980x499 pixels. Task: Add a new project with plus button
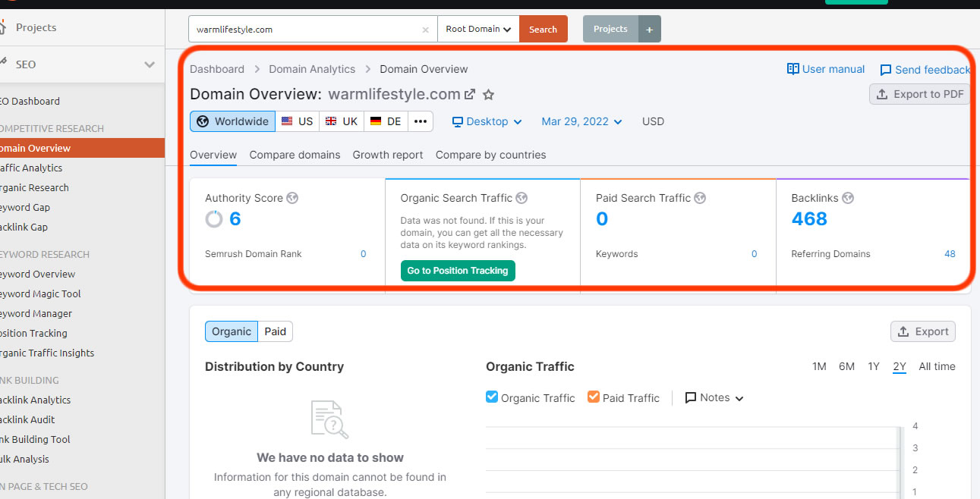point(650,29)
